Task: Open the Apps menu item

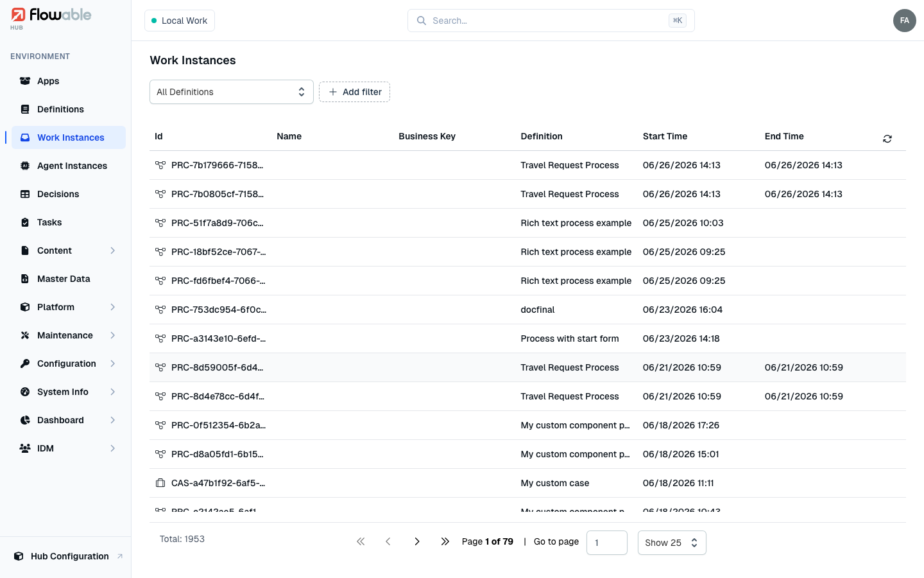Action: point(69,81)
